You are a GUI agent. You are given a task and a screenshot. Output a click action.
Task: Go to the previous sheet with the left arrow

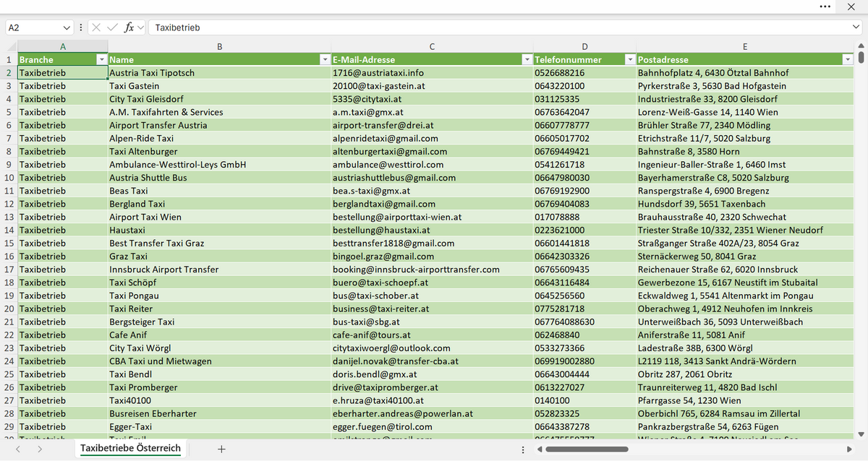[x=19, y=449]
